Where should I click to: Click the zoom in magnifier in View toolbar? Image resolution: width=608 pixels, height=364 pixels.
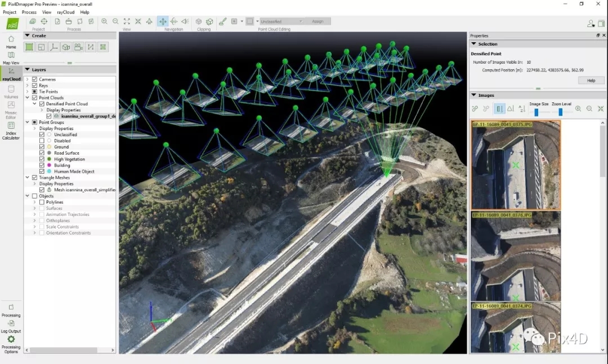104,21
